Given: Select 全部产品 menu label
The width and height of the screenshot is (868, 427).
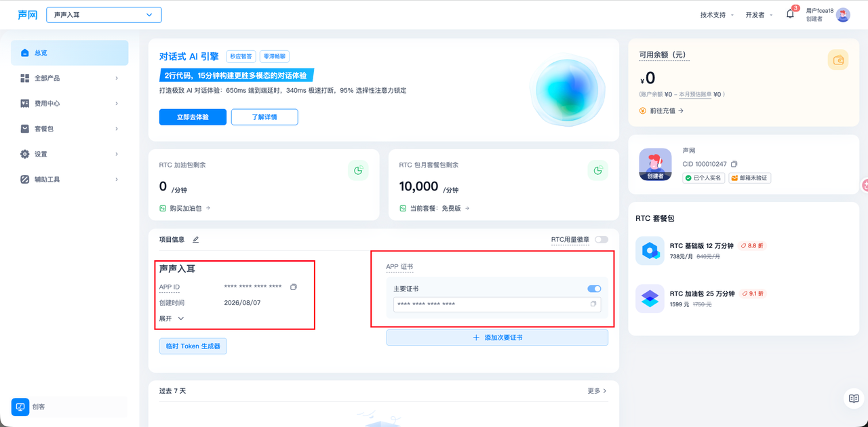Looking at the screenshot, I should [47, 78].
